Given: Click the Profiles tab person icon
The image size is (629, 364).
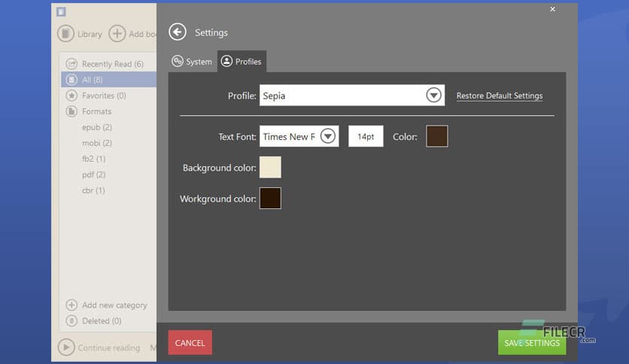Looking at the screenshot, I should point(226,61).
